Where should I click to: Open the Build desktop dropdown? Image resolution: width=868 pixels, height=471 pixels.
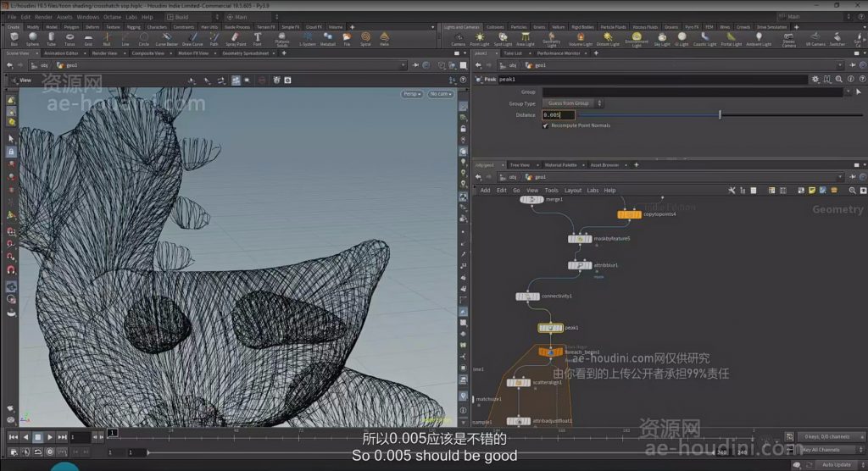(192, 17)
